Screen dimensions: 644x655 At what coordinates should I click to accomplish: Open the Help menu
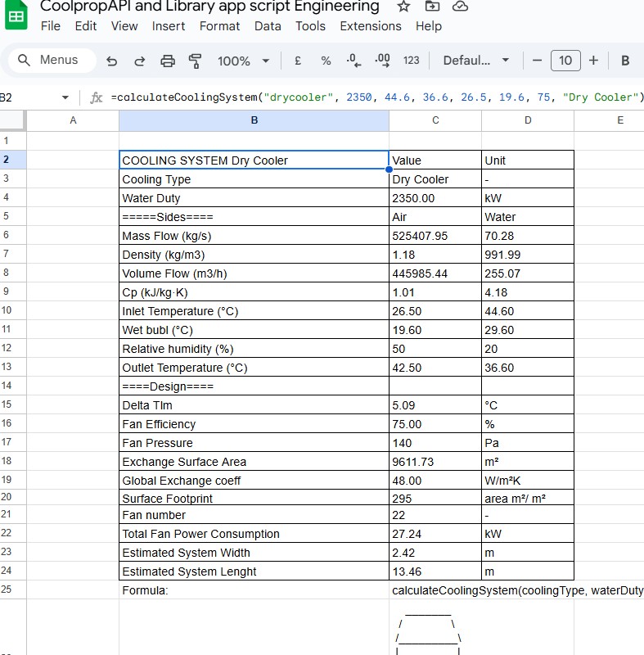tap(428, 26)
